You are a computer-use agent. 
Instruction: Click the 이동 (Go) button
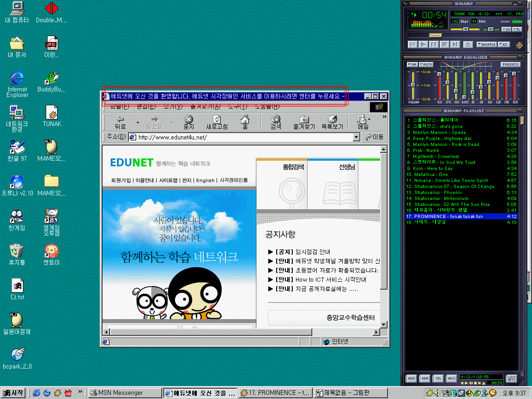(375, 137)
